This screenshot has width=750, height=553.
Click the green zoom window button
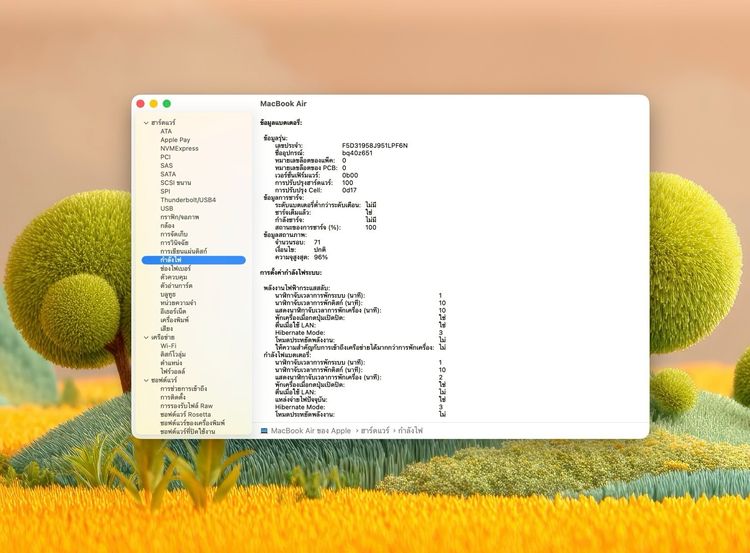167,103
